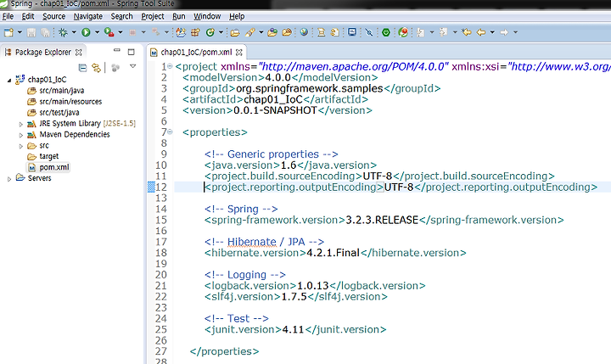This screenshot has width=611, height=364.
Task: Click the Open Web Browser globe icon
Action: point(304,32)
